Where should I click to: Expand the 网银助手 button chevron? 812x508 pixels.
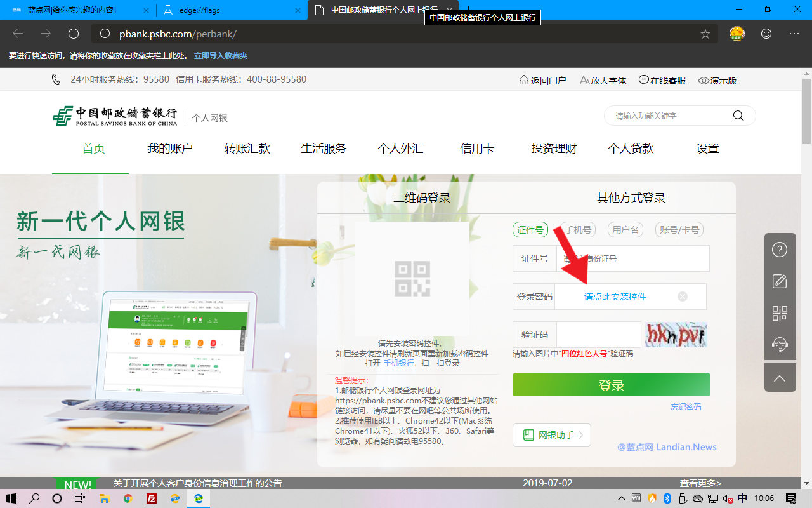click(580, 435)
